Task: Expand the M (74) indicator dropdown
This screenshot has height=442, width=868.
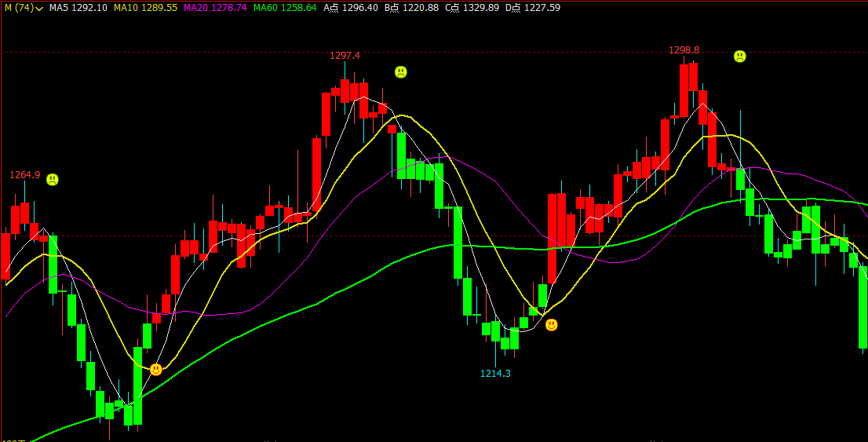Action: 24,8
